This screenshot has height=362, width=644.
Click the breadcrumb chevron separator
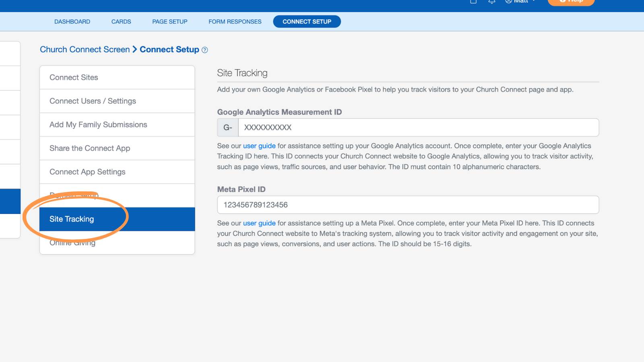(x=135, y=49)
